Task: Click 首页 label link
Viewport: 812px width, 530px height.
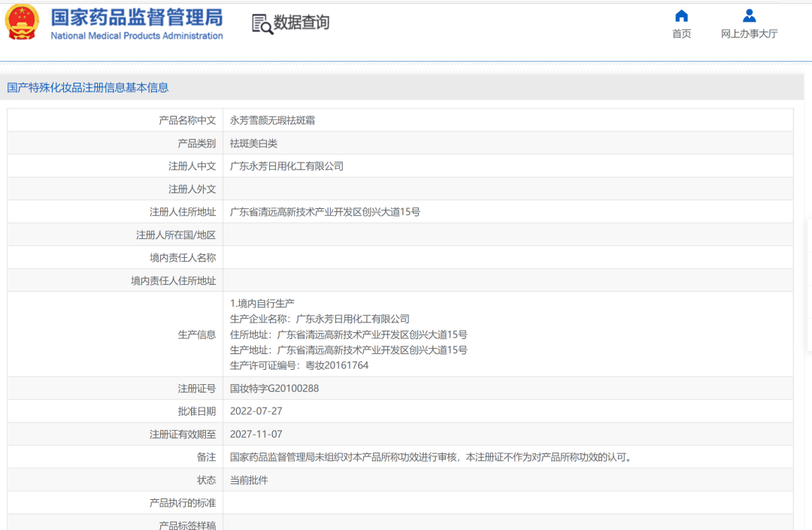Action: click(681, 34)
